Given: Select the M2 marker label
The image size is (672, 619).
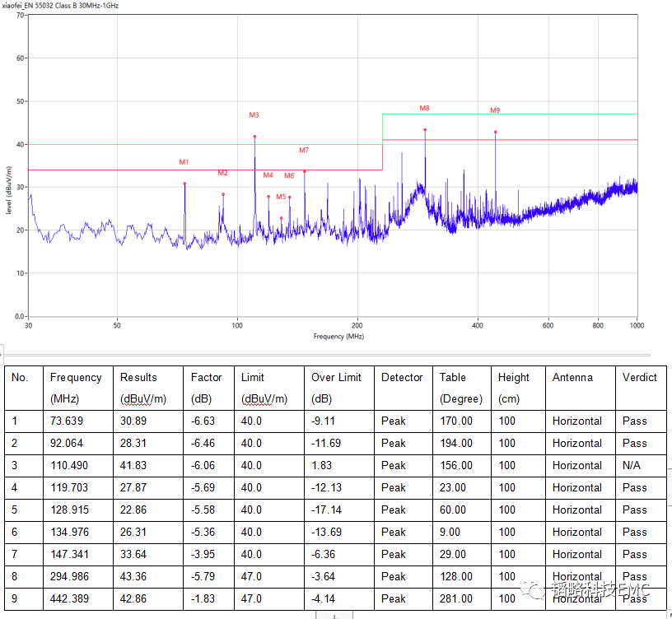Looking at the screenshot, I should pyautogui.click(x=222, y=173).
